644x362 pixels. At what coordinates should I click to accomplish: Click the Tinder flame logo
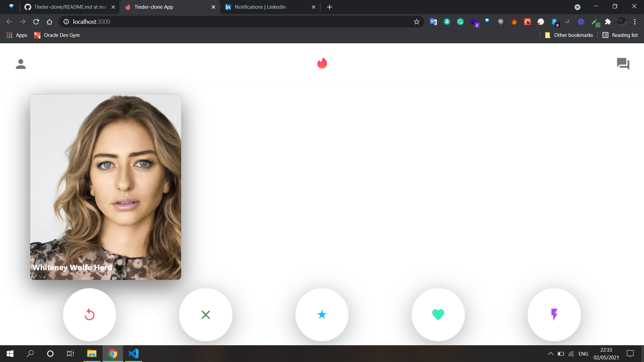(x=322, y=63)
